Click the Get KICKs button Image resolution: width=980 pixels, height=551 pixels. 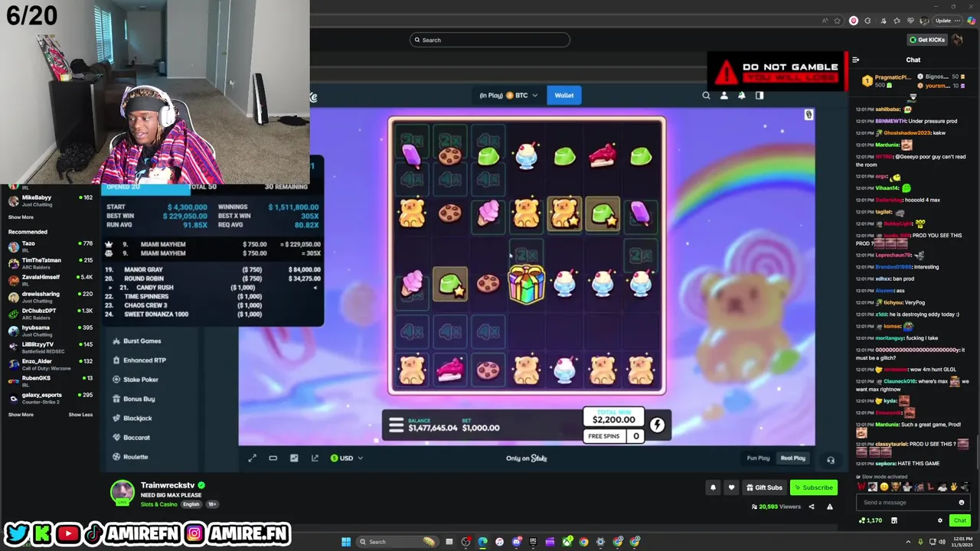coord(926,40)
